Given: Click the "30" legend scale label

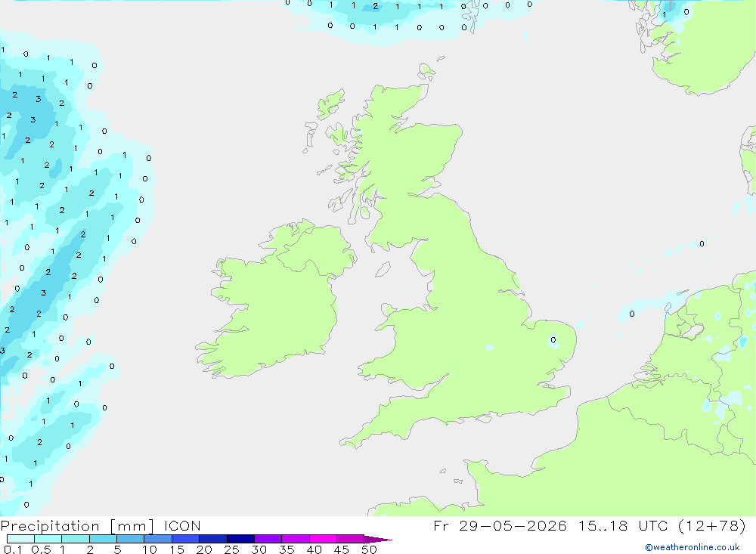Looking at the screenshot, I should pyautogui.click(x=259, y=549).
